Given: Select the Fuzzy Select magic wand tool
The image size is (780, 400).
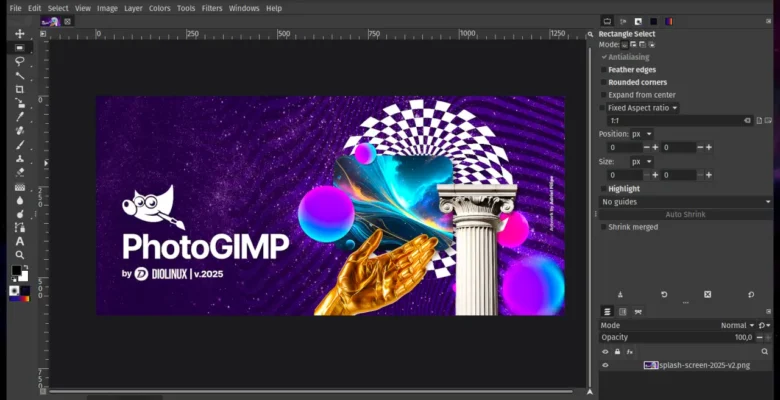Looking at the screenshot, I should [19, 76].
